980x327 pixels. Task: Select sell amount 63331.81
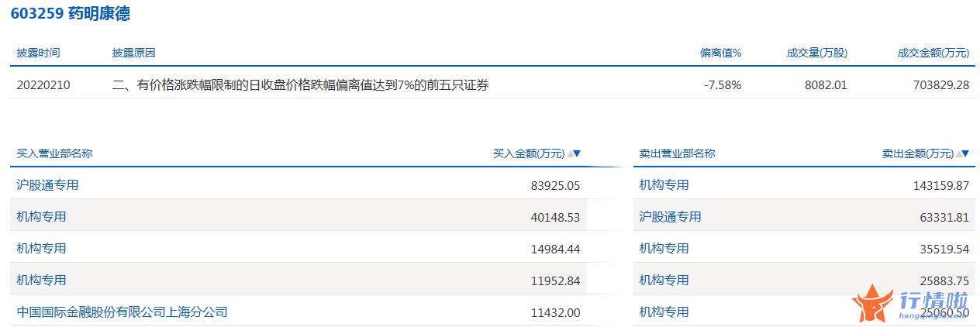[944, 218]
